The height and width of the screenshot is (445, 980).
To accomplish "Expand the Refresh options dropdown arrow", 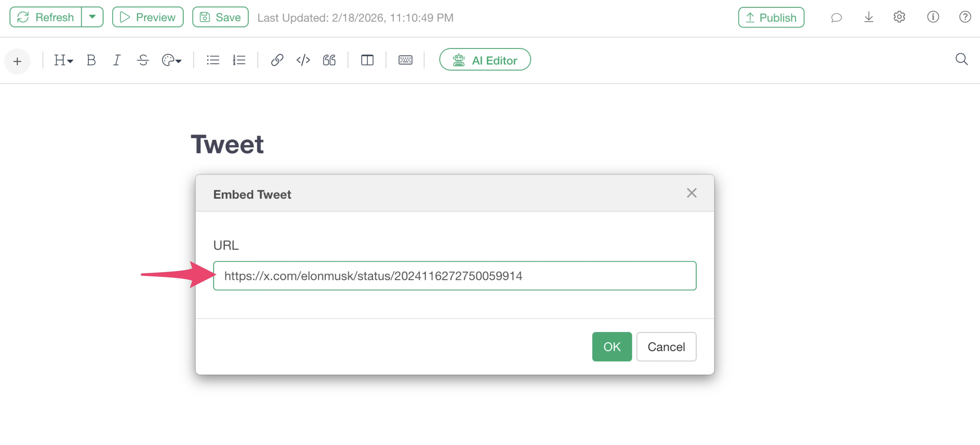I will tap(92, 17).
